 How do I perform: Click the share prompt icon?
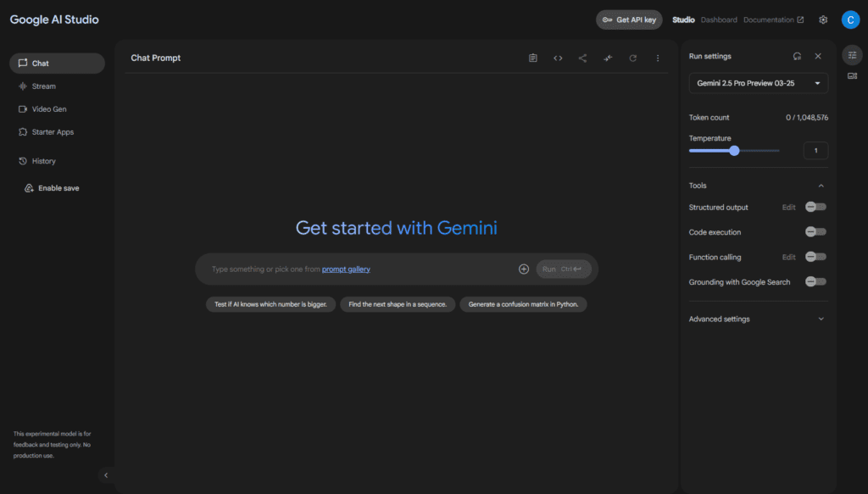[582, 58]
